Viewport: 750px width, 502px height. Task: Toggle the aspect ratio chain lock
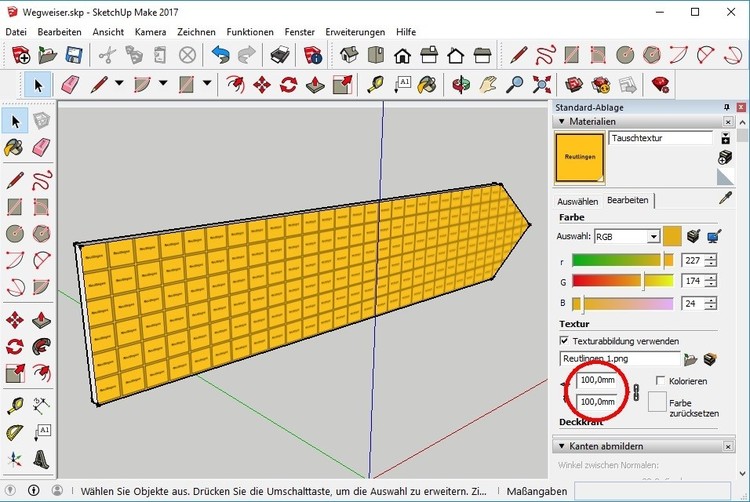[636, 392]
